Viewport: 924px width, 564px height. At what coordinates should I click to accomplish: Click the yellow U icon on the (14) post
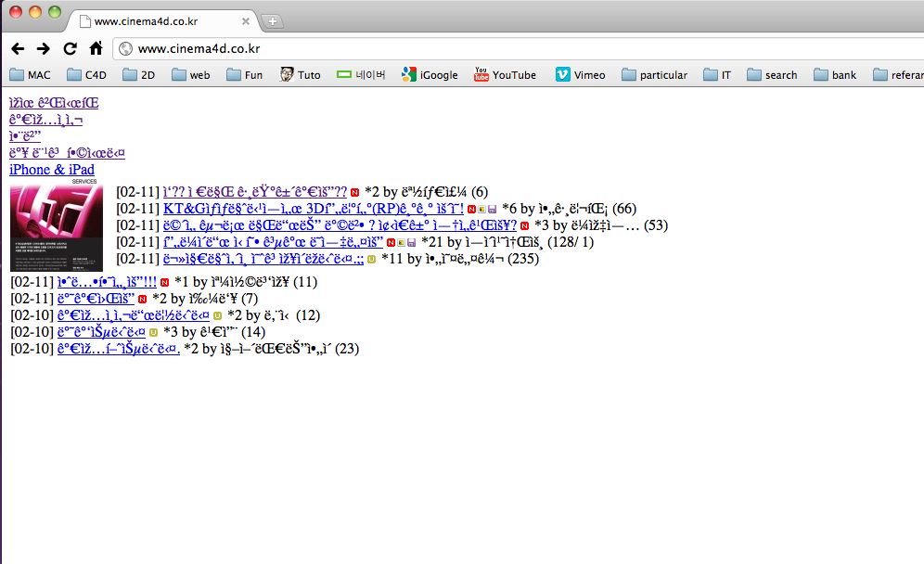click(x=153, y=332)
